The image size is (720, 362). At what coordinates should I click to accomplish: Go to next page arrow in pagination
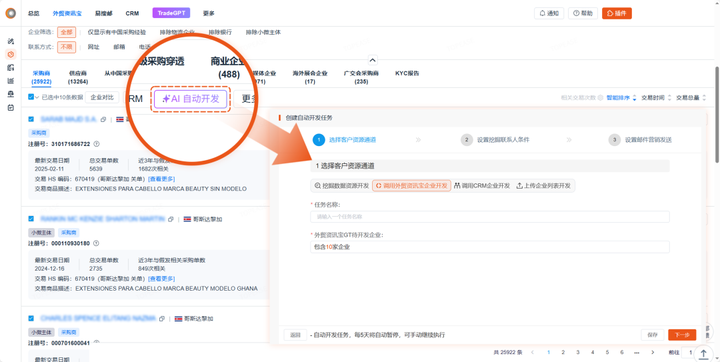click(652, 352)
